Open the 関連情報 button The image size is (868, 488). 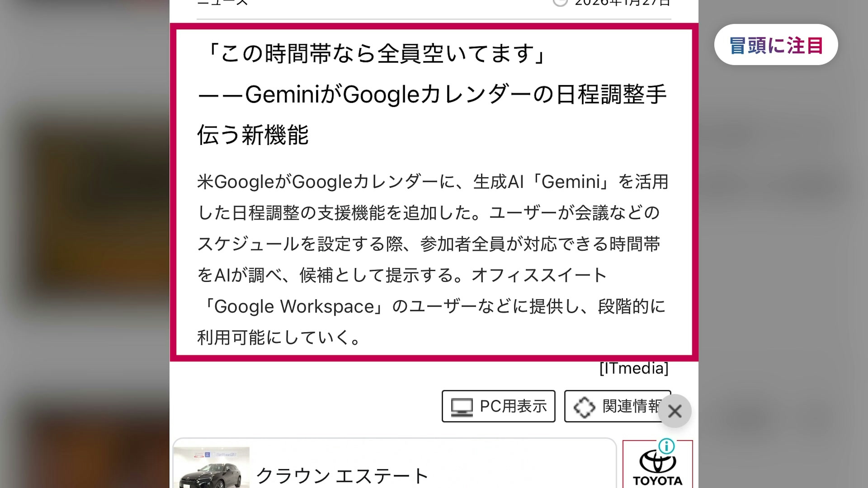pyautogui.click(x=617, y=406)
